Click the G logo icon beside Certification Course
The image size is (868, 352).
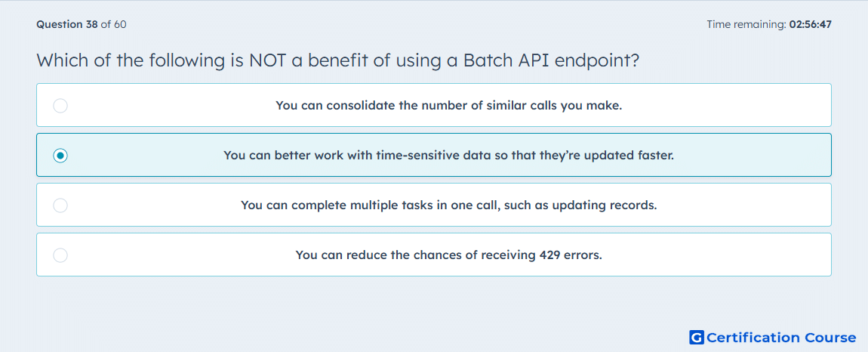coord(697,338)
